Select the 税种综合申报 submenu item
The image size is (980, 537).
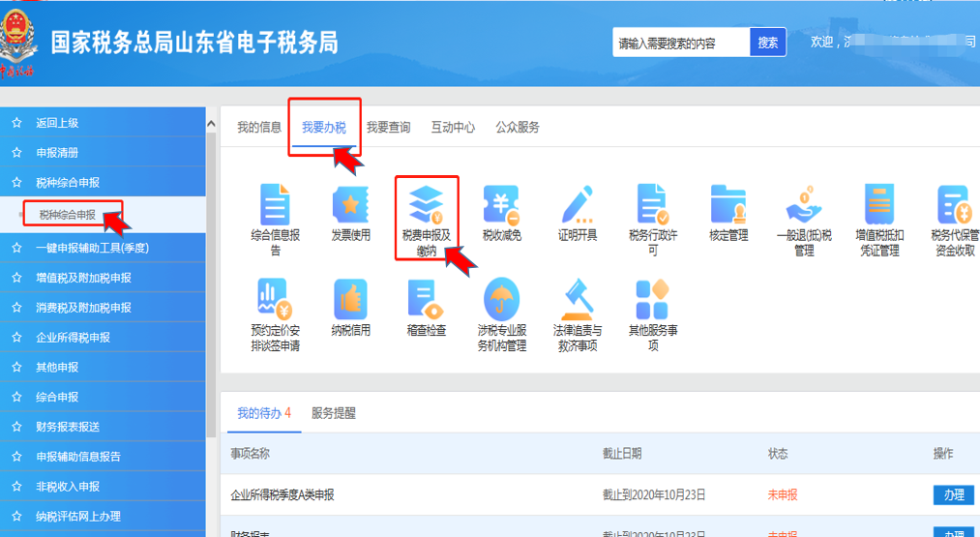click(x=68, y=215)
